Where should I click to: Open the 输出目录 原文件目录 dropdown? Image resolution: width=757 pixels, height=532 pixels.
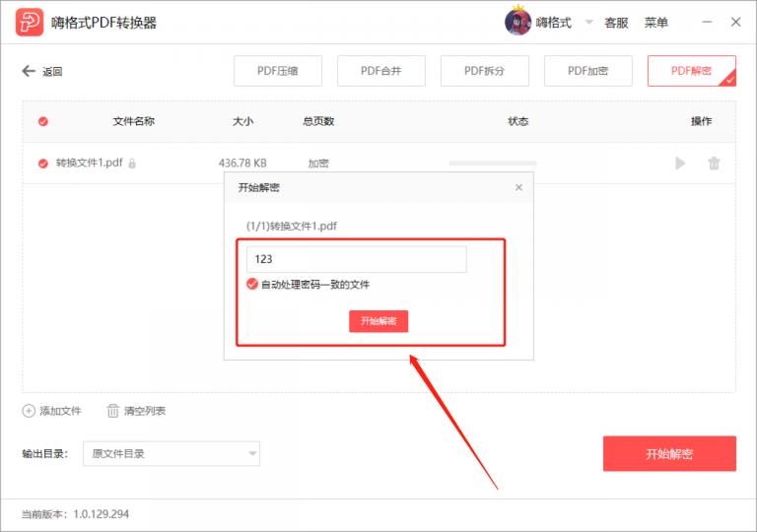pyautogui.click(x=172, y=453)
